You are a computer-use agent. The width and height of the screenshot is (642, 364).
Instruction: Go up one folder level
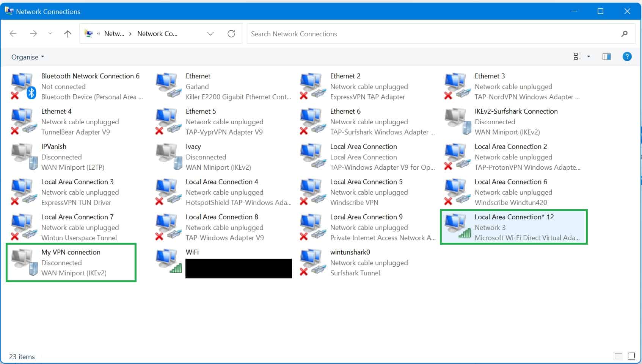(68, 34)
